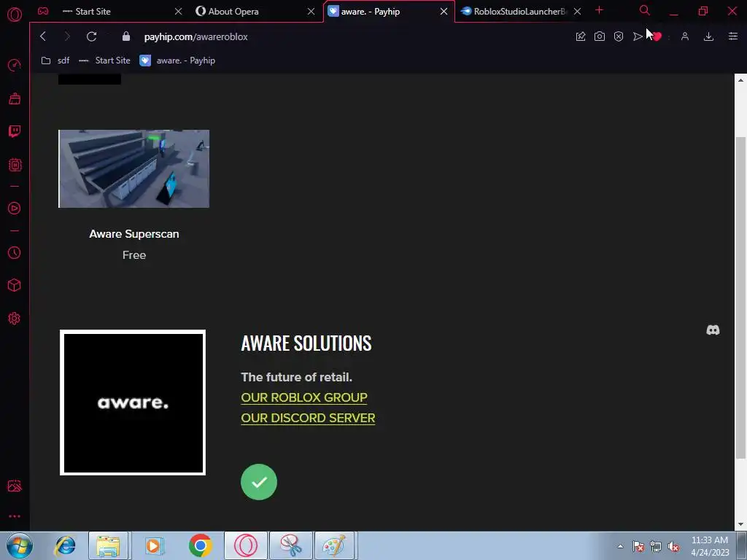Close the Start Site tab

(178, 12)
